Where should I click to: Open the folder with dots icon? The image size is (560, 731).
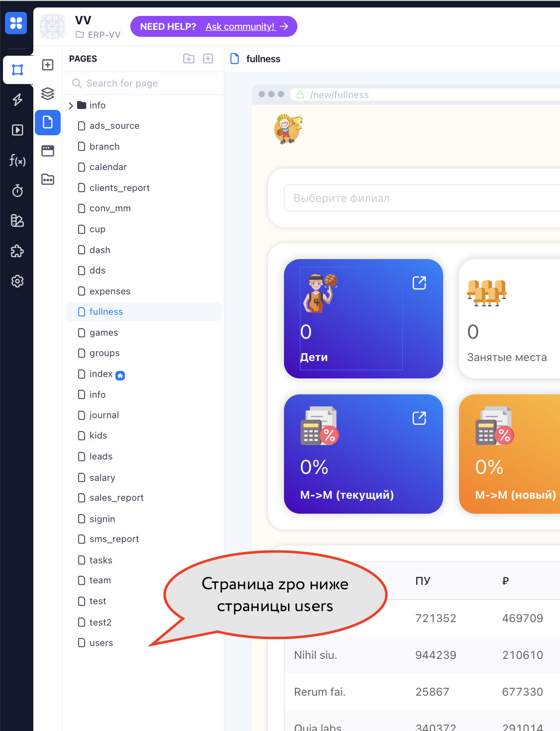click(48, 180)
